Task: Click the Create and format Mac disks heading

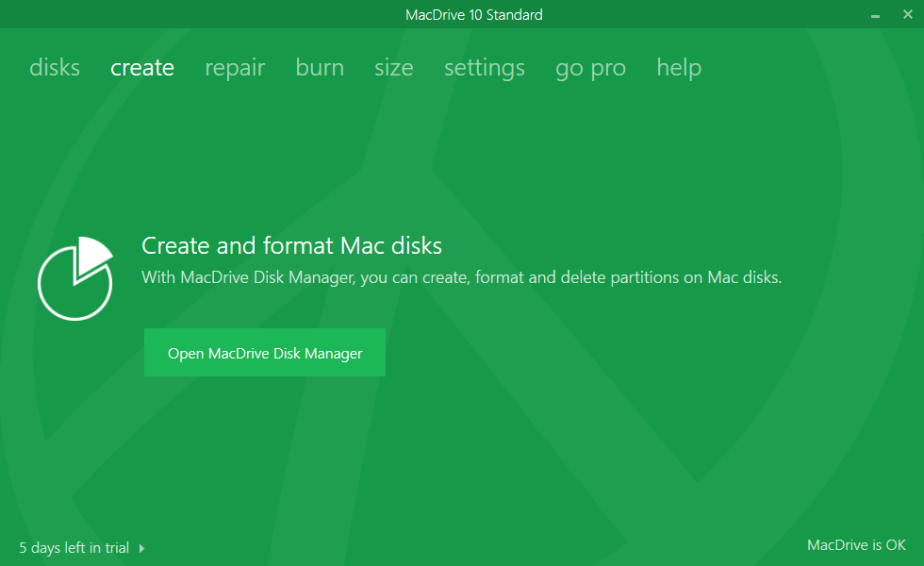Action: point(291,246)
